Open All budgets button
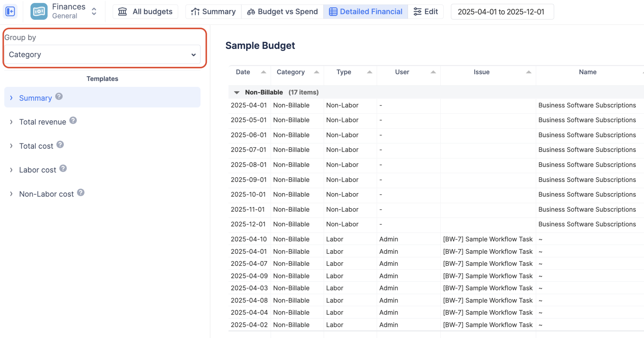The width and height of the screenshot is (644, 338). (145, 12)
